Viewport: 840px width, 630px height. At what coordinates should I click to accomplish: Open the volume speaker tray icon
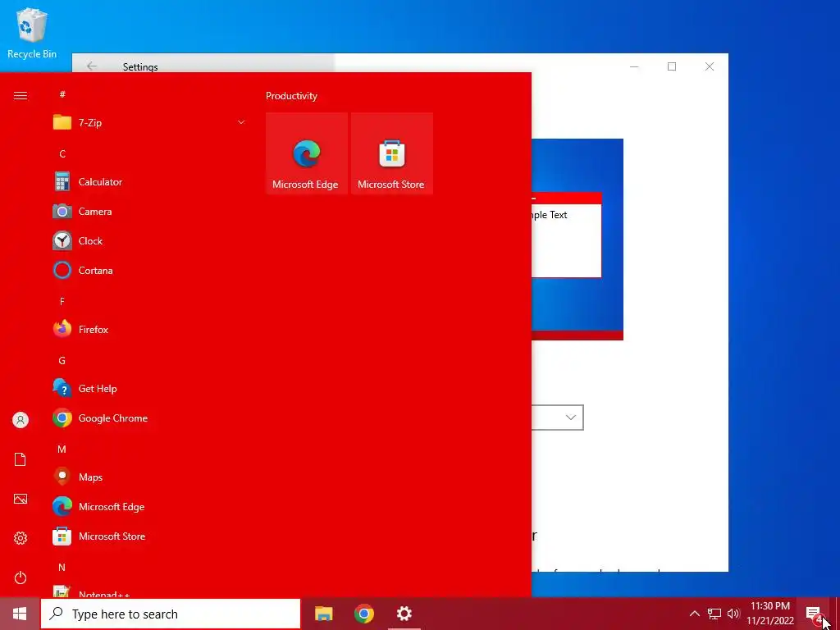coord(733,614)
